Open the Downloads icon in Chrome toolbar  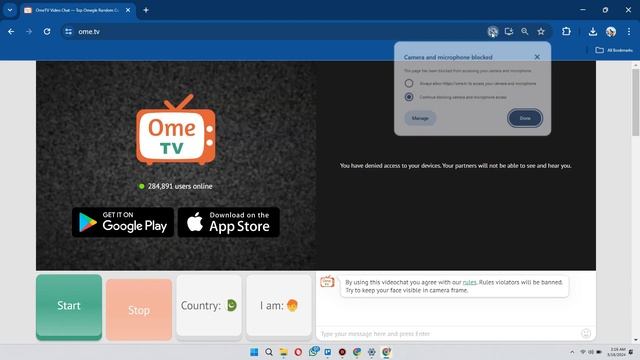pos(593,31)
